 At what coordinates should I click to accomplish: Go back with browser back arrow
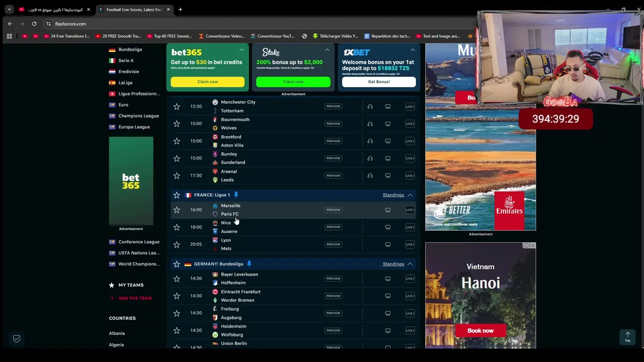point(10,24)
